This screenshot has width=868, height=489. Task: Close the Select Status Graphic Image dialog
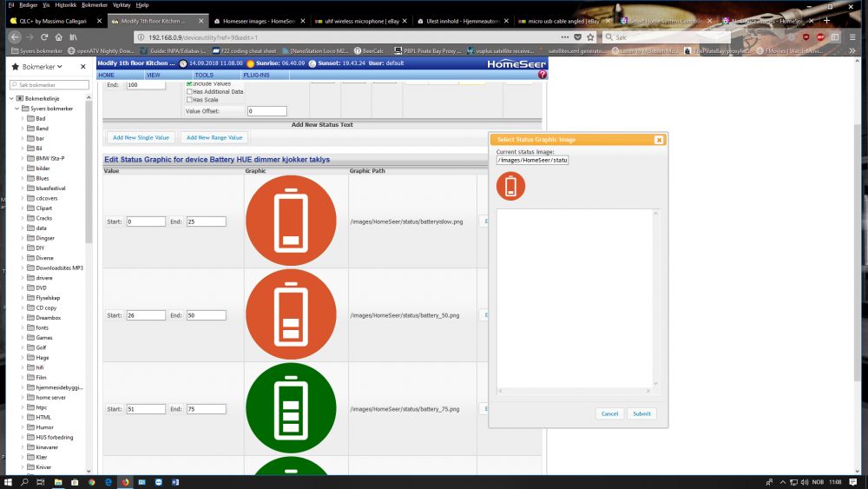[x=659, y=139]
